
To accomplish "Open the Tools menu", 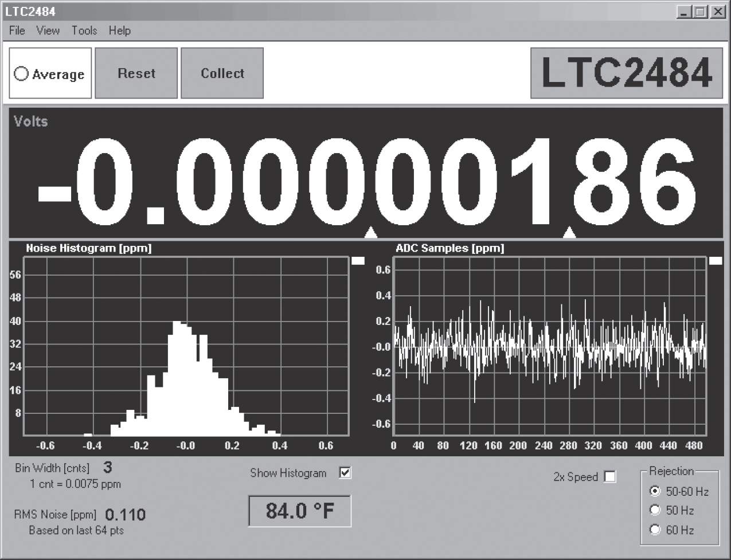I will (x=84, y=31).
